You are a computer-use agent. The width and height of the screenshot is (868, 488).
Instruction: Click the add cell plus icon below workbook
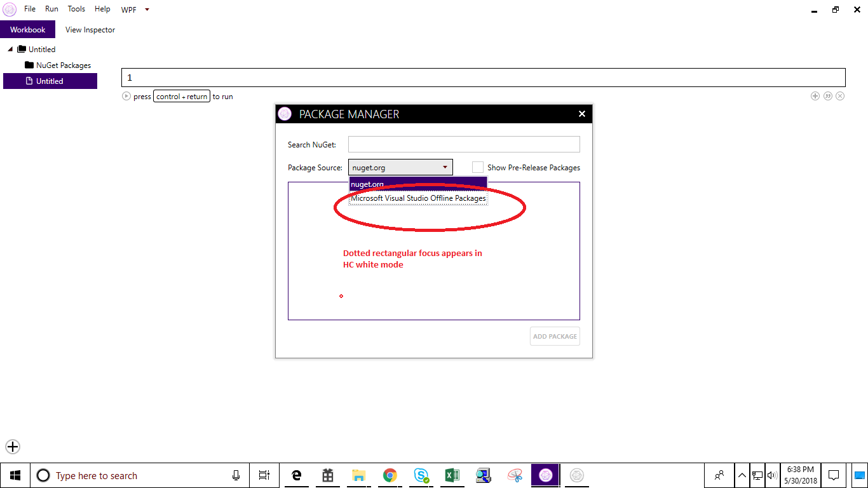click(815, 96)
